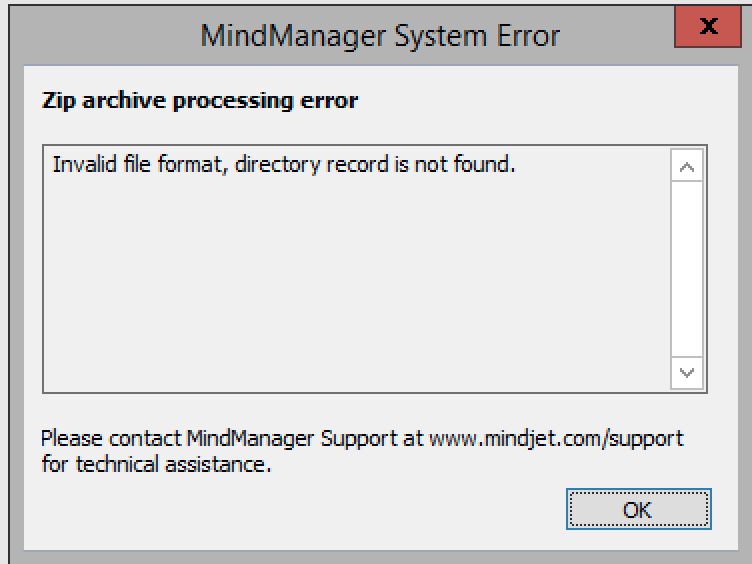Click empty area inside the error details box

[350, 290]
